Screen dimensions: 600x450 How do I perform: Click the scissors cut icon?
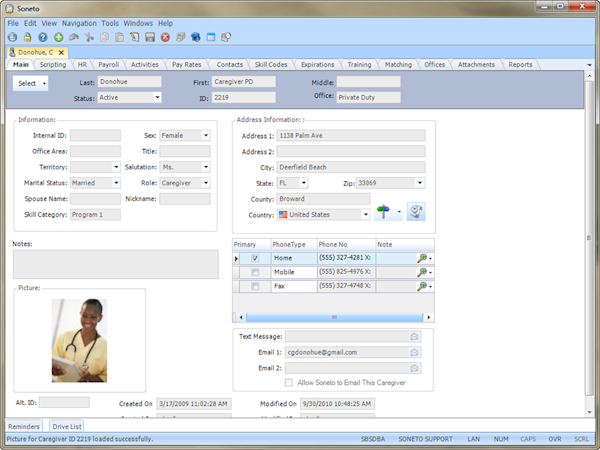pyautogui.click(x=90, y=37)
